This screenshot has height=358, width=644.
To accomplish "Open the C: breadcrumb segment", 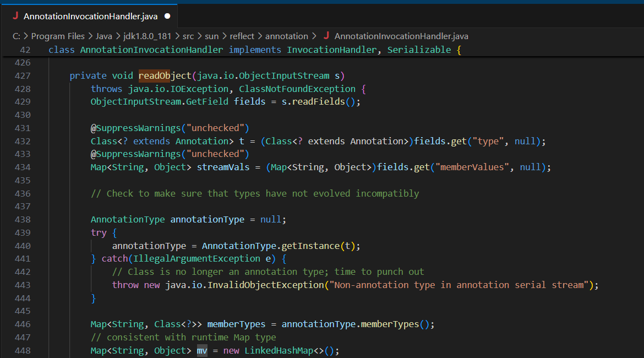I will 17,36.
